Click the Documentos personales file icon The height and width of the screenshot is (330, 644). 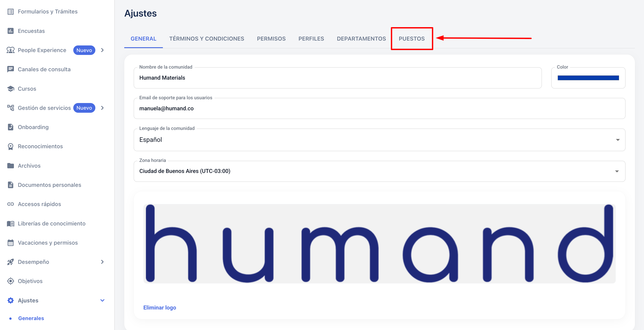tap(11, 185)
